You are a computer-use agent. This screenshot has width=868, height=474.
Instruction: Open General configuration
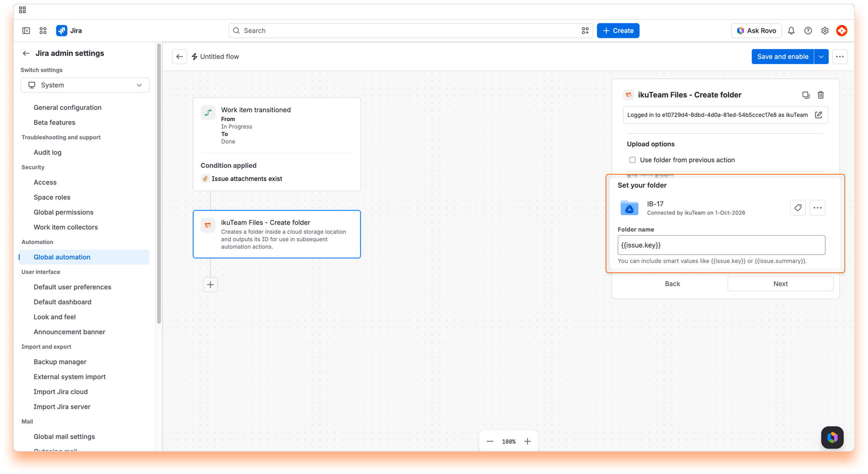(67, 108)
